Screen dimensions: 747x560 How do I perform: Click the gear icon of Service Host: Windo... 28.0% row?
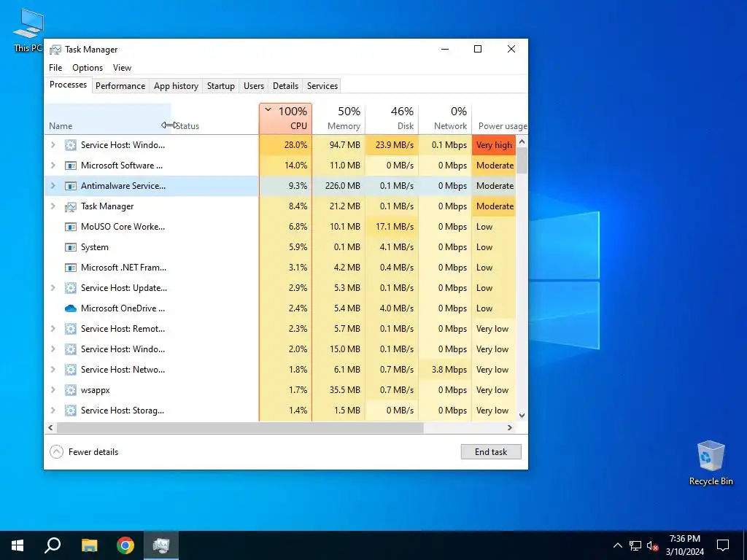coord(71,145)
